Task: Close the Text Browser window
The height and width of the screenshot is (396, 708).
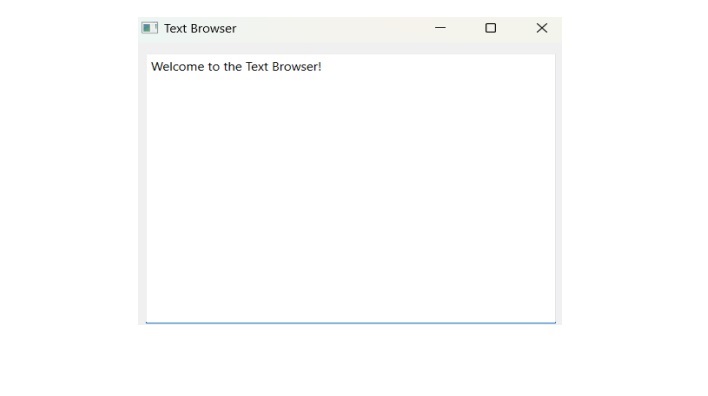Action: coord(542,28)
